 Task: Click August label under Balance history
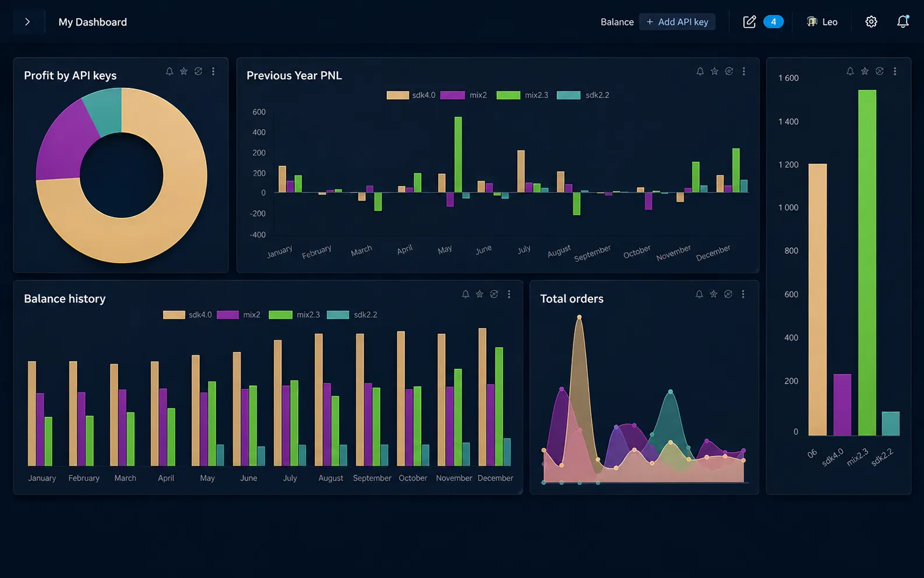[330, 478]
